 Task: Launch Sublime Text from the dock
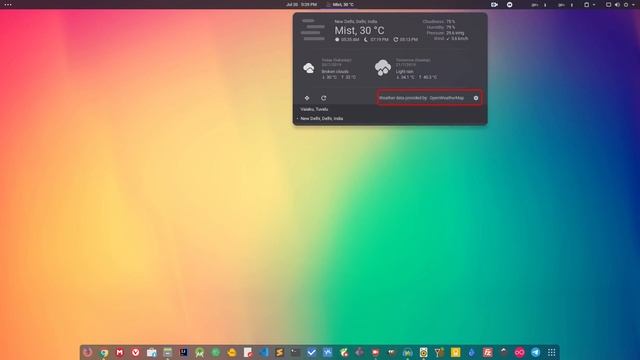pos(280,352)
